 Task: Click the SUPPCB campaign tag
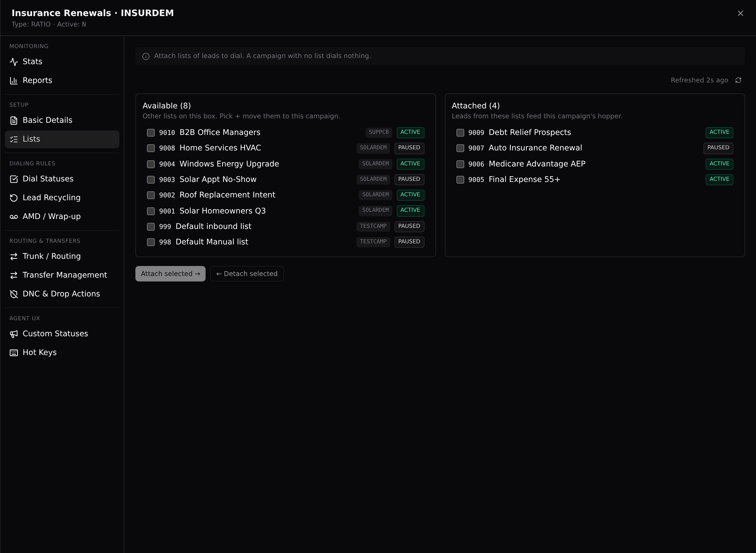point(379,132)
